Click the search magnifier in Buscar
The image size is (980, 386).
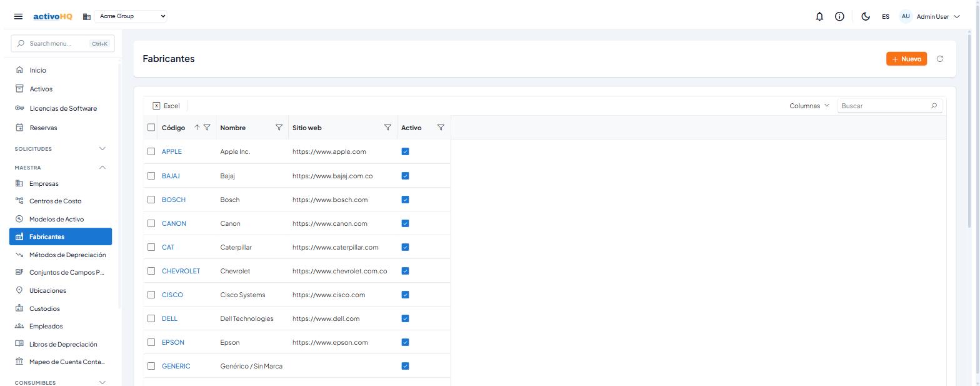pyautogui.click(x=934, y=106)
